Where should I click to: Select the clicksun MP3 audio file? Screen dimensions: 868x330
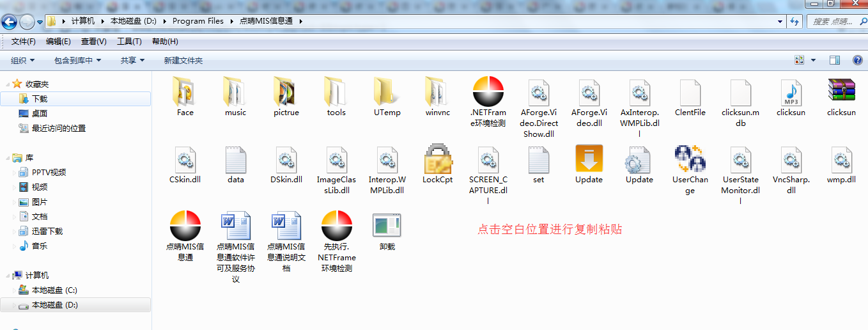791,93
